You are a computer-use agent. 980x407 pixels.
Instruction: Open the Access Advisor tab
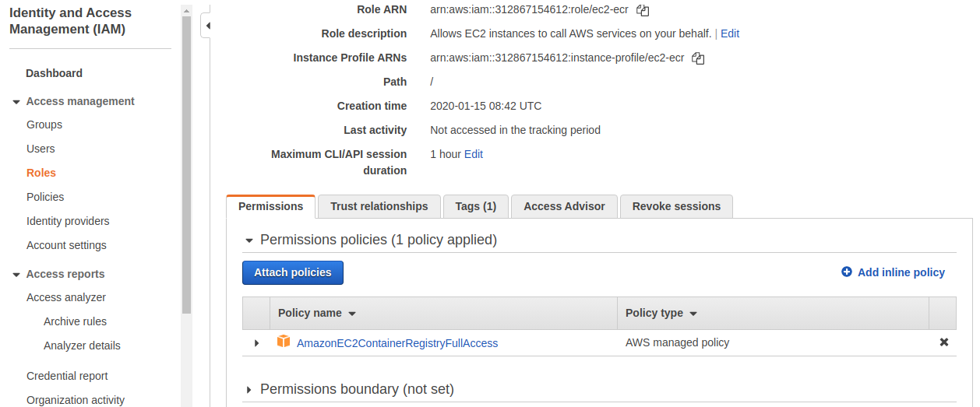[564, 206]
